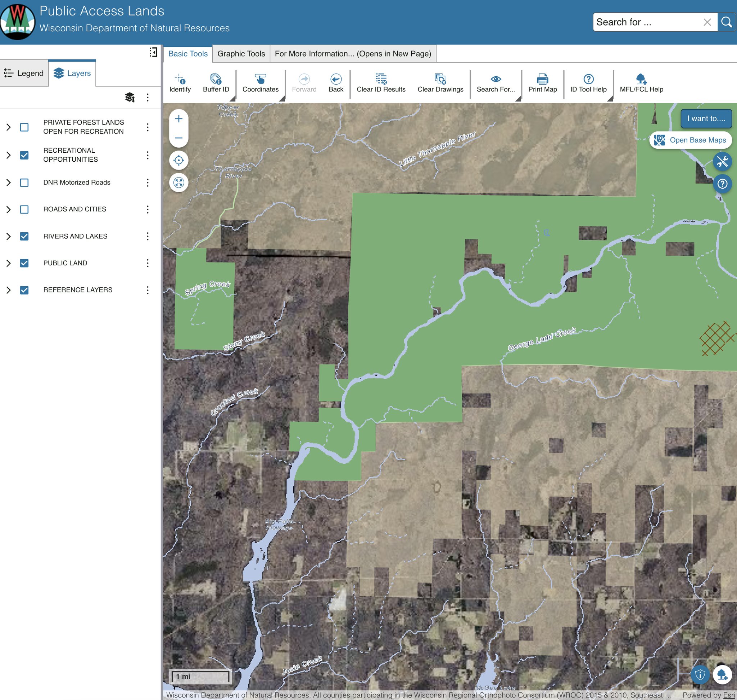Hide the Public Land layer
Viewport: 737px width, 700px height.
(24, 263)
